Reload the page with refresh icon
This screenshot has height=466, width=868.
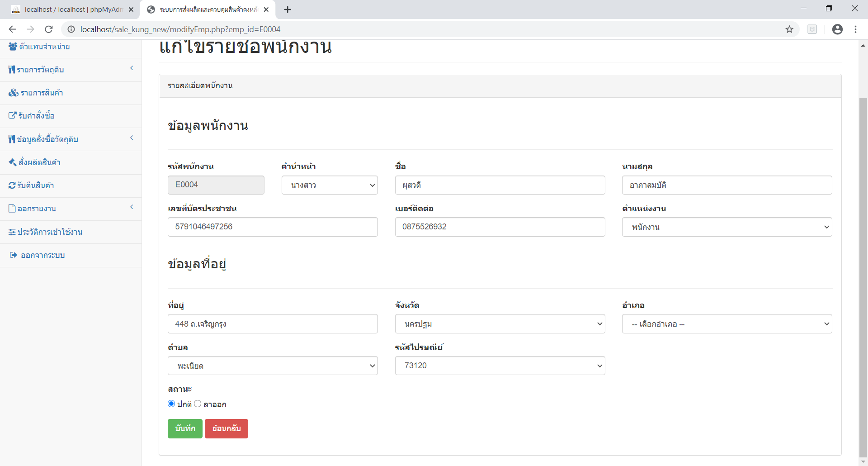49,29
